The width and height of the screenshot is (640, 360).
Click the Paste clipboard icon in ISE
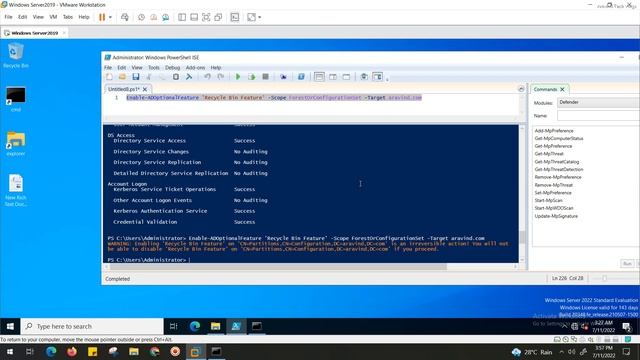[176, 77]
